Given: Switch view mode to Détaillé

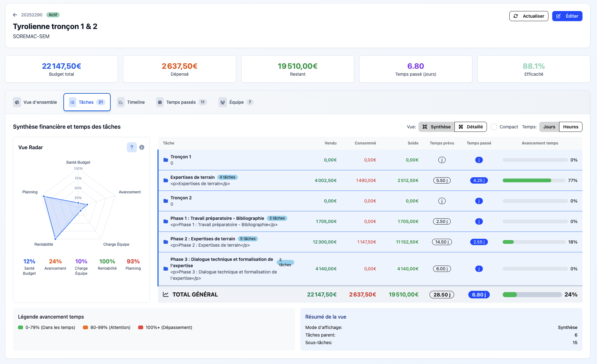Looking at the screenshot, I should (471, 127).
